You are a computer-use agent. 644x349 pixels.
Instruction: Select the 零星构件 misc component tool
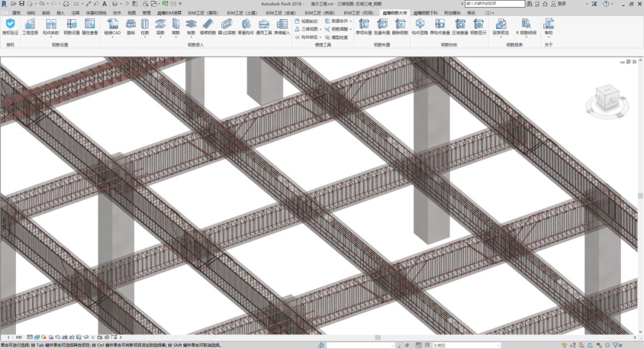pyautogui.click(x=246, y=27)
